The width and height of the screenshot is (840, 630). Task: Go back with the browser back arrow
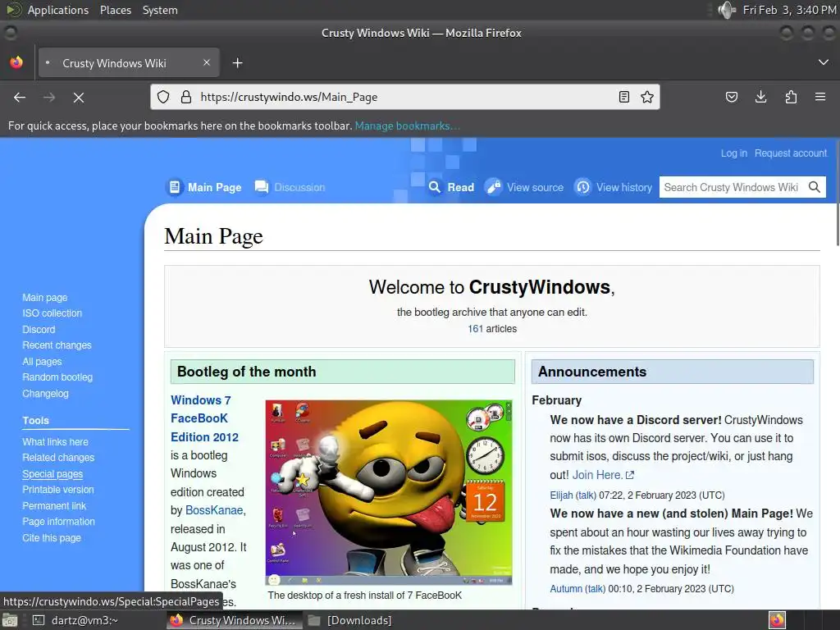point(20,97)
